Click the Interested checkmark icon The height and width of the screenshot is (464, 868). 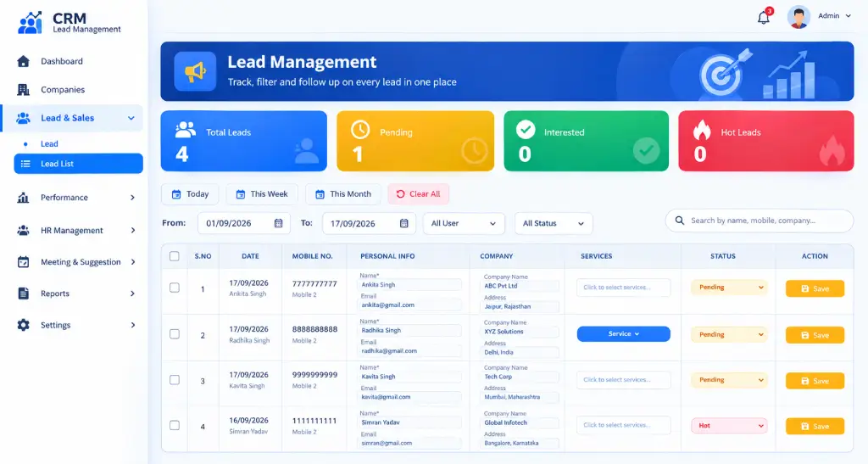pos(526,130)
